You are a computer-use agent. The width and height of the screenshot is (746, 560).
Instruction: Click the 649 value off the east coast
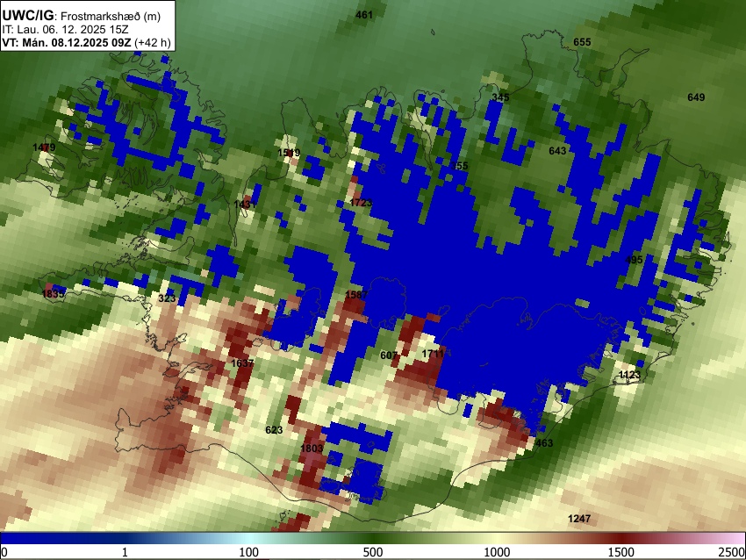pyautogui.click(x=696, y=97)
